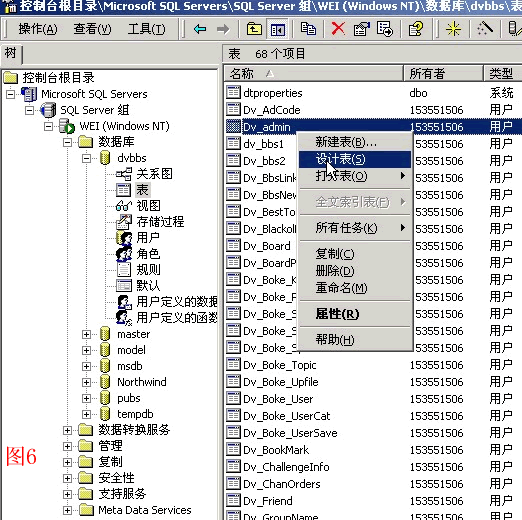
Task: Choose 属性(R) in context menu
Action: pyautogui.click(x=355, y=314)
